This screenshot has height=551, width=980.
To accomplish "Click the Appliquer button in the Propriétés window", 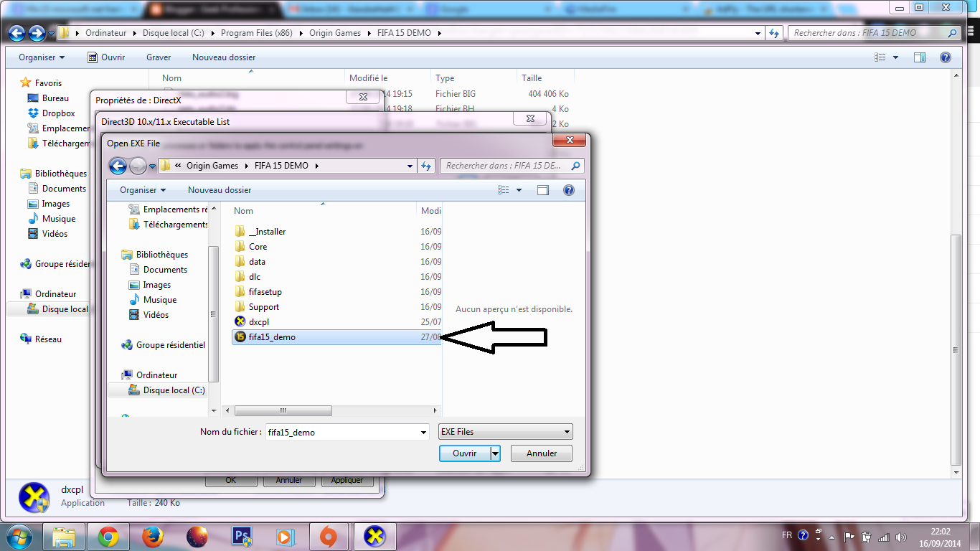I will 347,480.
